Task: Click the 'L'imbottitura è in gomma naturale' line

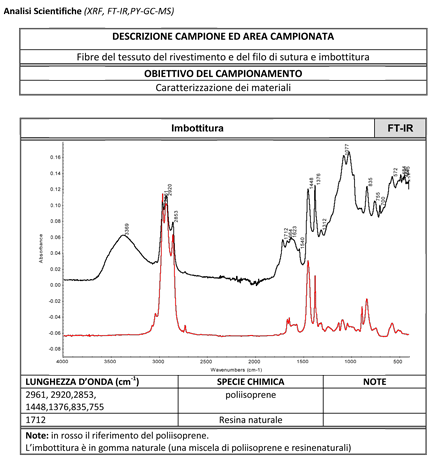Action: pyautogui.click(x=188, y=448)
